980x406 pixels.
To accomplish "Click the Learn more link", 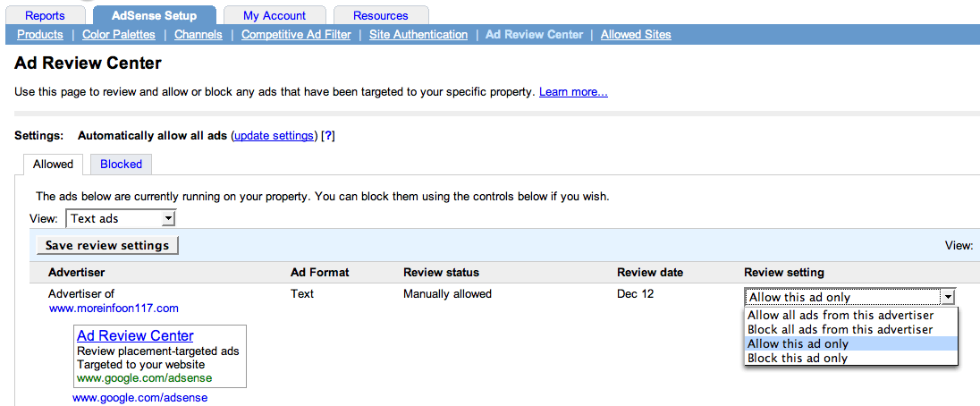I will [x=573, y=92].
